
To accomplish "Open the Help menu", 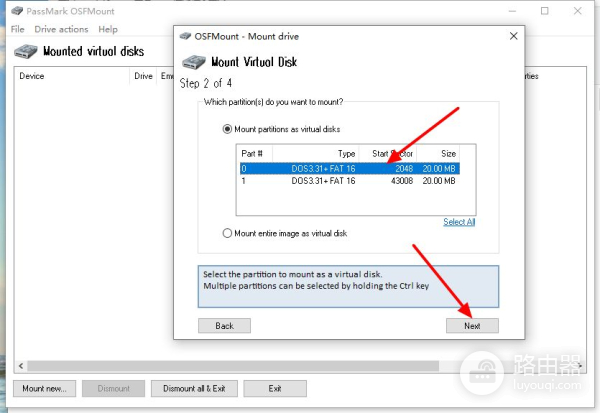I will [x=108, y=29].
